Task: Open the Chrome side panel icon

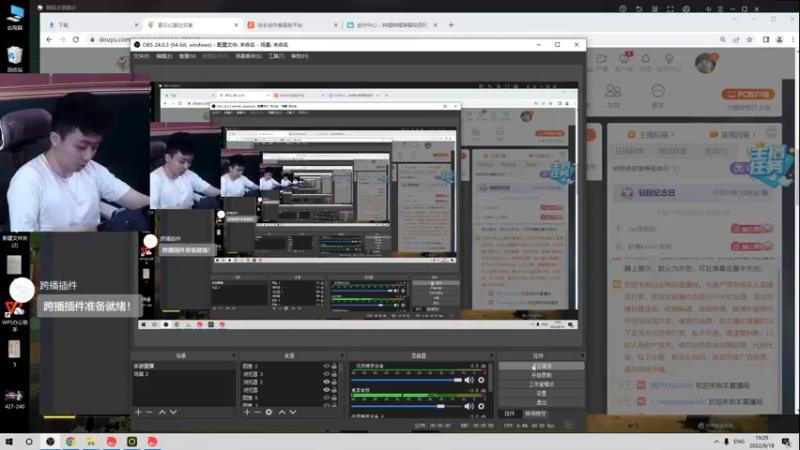Action: [766, 39]
